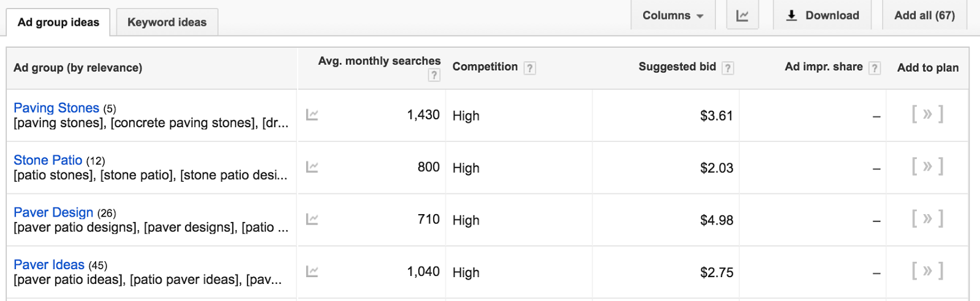Show search trend chart for Paver Ideas
The image size is (980, 301).
(312, 271)
